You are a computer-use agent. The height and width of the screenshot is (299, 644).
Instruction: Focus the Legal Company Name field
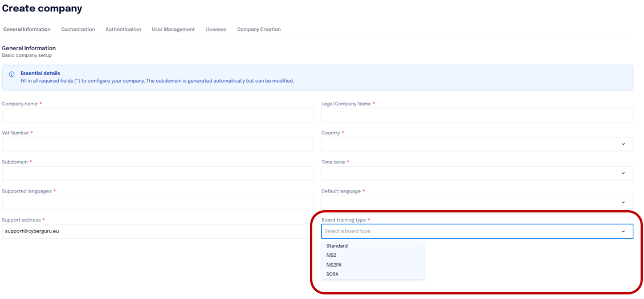[x=477, y=116]
